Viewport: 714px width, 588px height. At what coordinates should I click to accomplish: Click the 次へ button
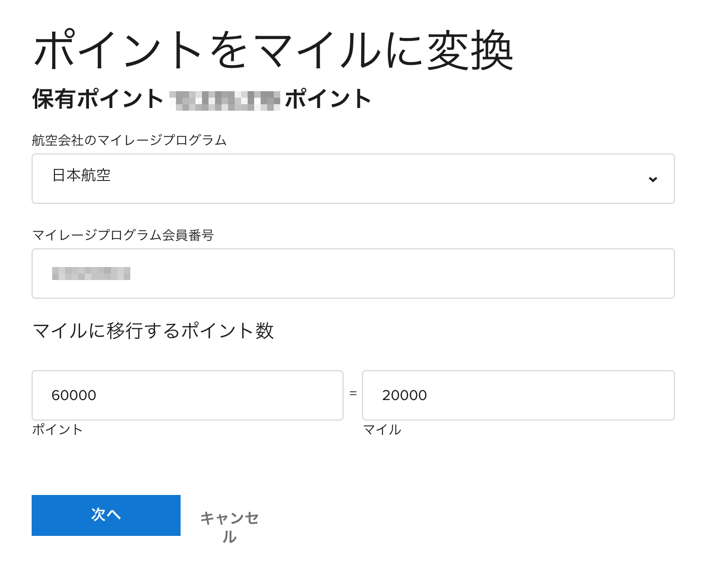106,515
